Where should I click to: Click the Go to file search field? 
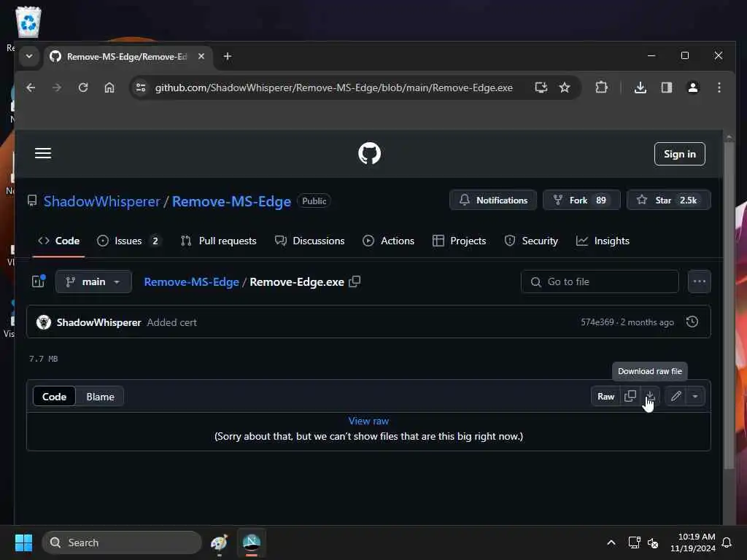[600, 282]
